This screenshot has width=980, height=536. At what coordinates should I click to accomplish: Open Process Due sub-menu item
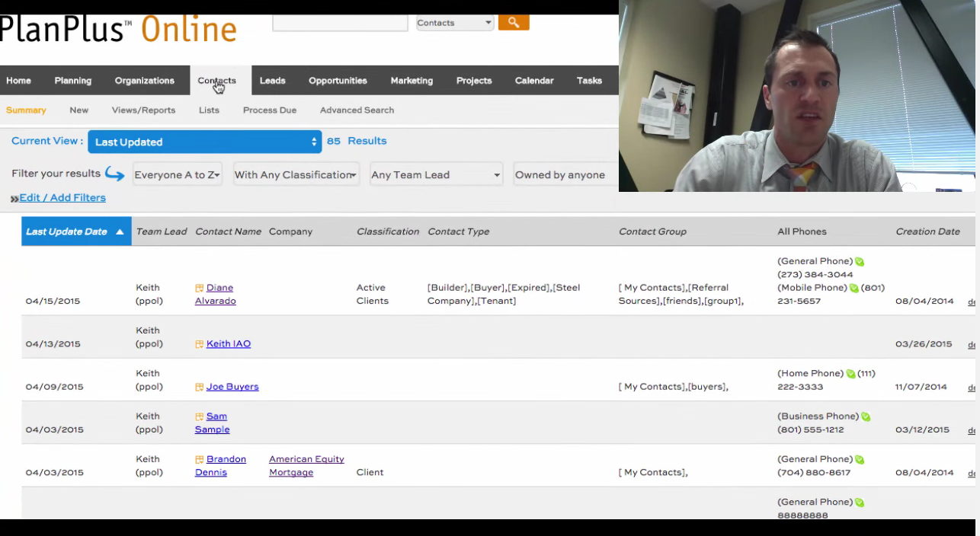(x=270, y=110)
